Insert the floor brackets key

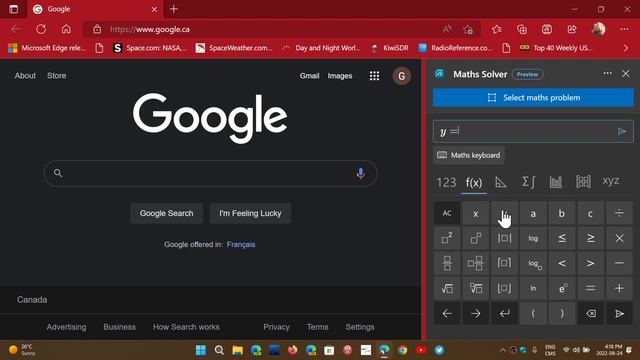(x=504, y=289)
